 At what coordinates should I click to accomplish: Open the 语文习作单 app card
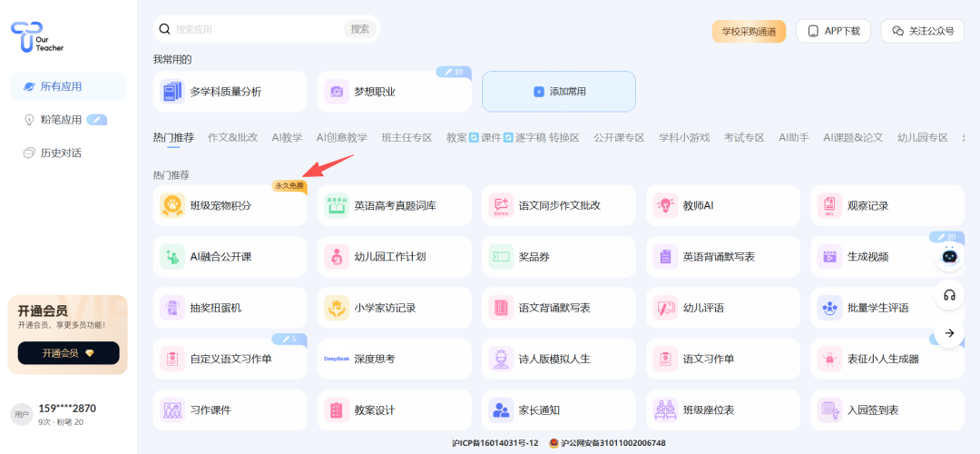pos(723,359)
